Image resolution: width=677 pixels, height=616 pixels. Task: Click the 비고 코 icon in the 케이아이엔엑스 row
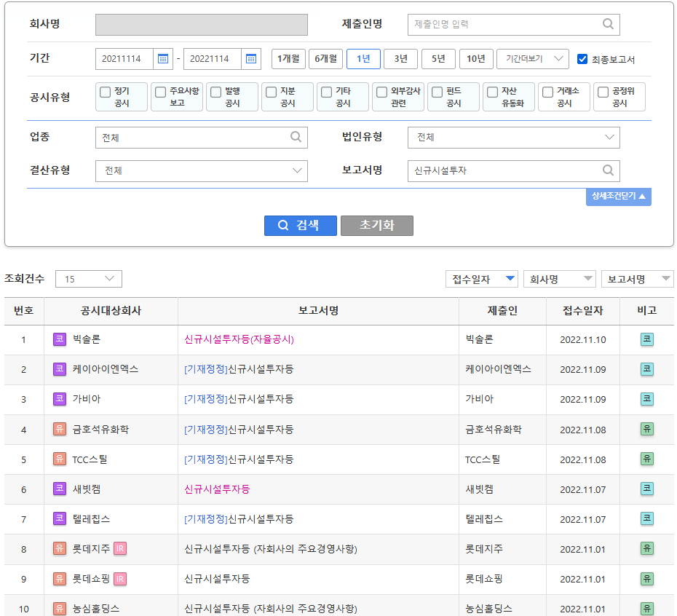coord(646,369)
